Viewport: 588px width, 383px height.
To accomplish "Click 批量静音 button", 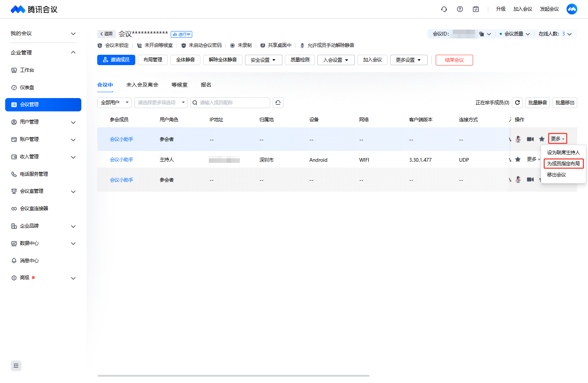I will point(537,103).
